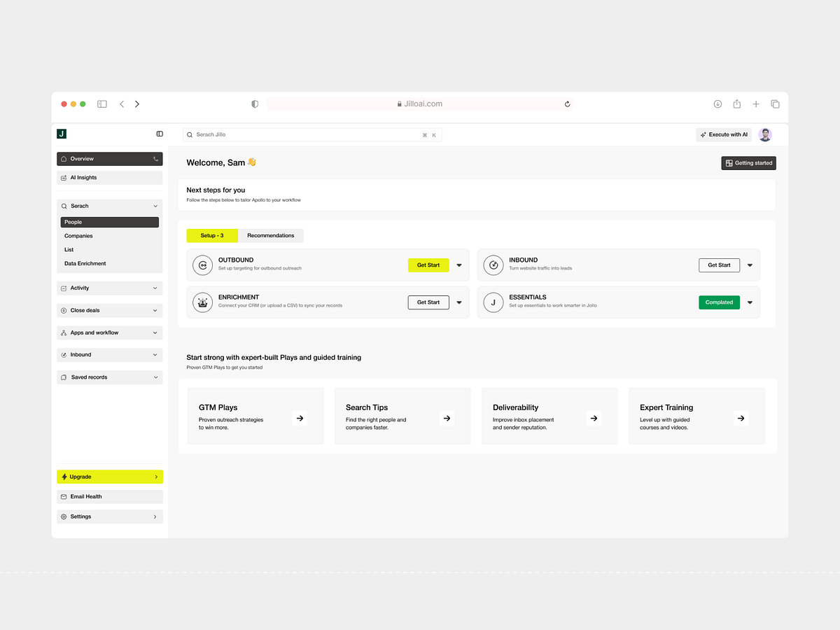The width and height of the screenshot is (840, 630).
Task: Open Deliverability arrow button
Action: 594,418
